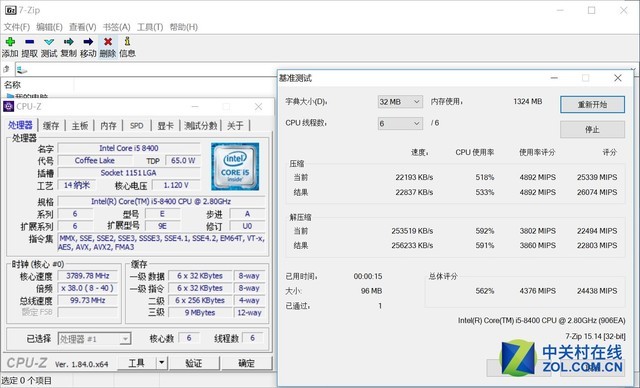Open the 编辑(E) menu
The width and height of the screenshot is (640, 388).
pyautogui.click(x=49, y=27)
